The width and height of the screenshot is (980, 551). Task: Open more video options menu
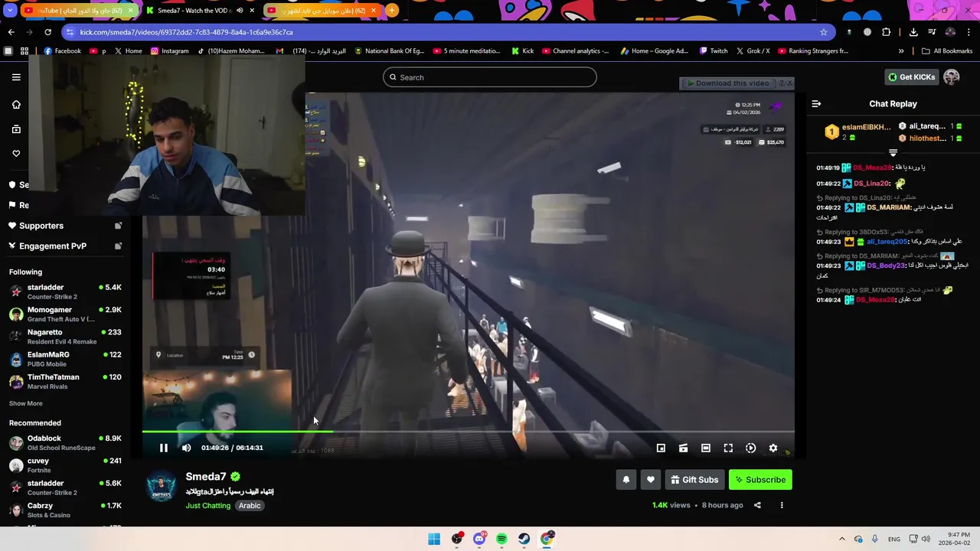click(x=782, y=505)
